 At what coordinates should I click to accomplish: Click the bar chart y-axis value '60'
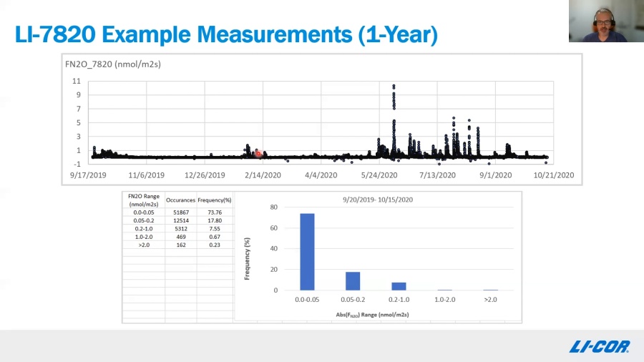click(x=274, y=228)
